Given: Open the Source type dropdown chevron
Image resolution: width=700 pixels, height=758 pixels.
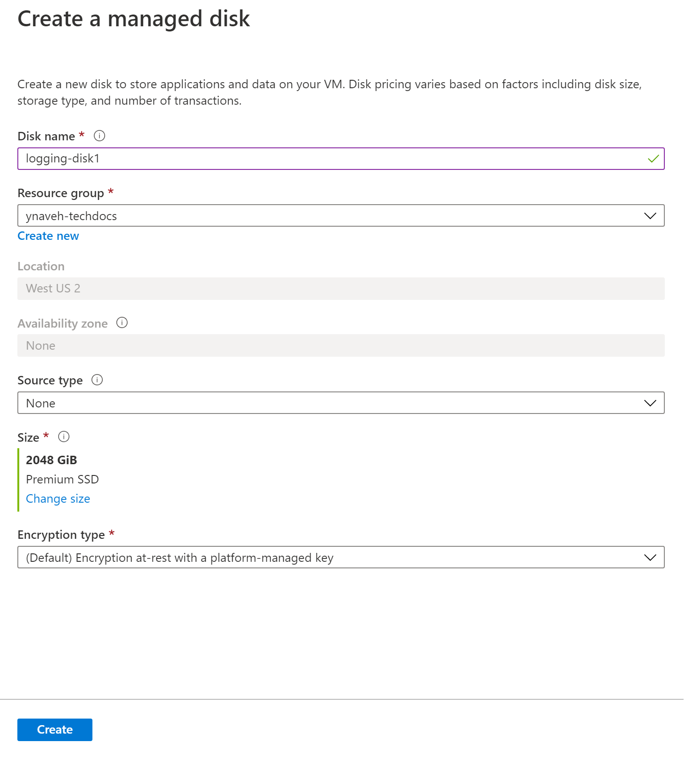Looking at the screenshot, I should click(x=650, y=403).
